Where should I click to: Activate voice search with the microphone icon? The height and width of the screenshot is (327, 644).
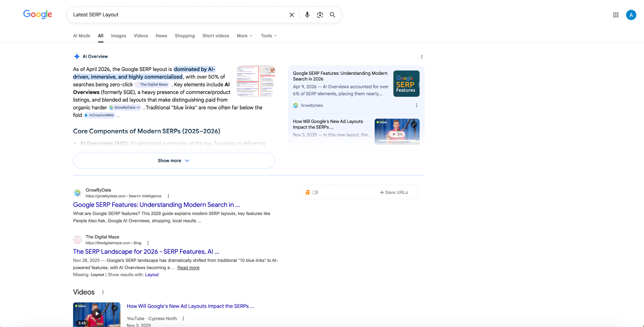click(x=307, y=14)
